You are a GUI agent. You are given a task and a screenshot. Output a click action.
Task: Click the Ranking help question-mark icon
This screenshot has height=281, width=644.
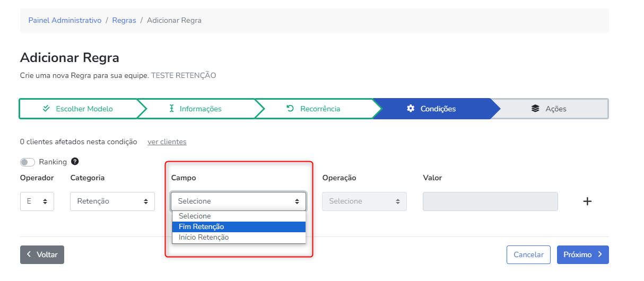coord(75,162)
